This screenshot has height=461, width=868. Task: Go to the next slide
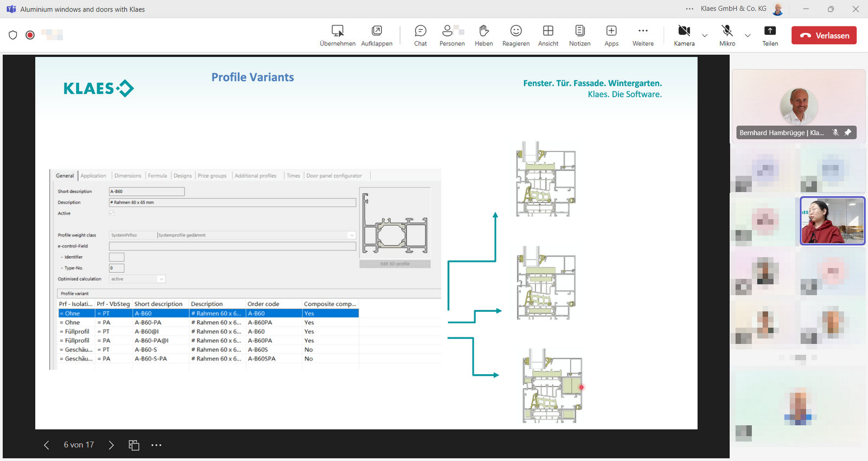tap(111, 445)
